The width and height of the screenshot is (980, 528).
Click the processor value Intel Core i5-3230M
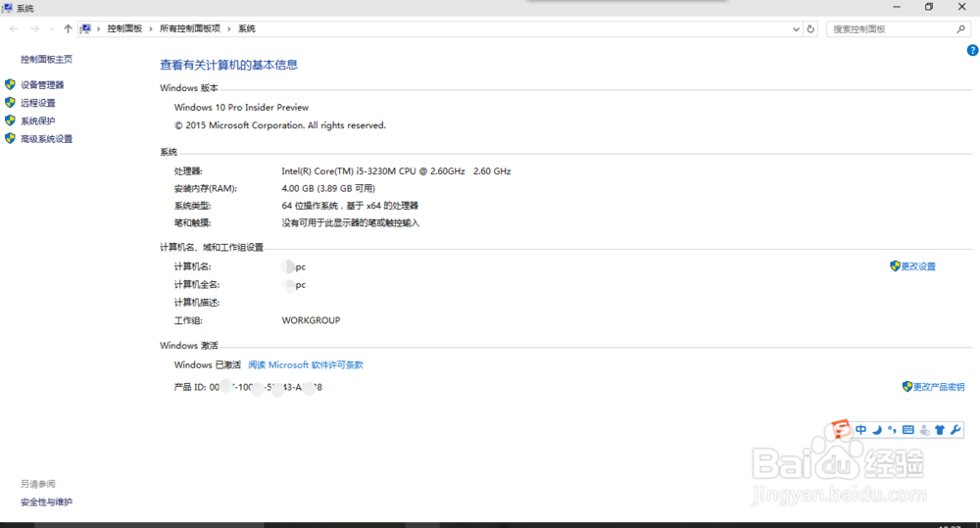(396, 171)
